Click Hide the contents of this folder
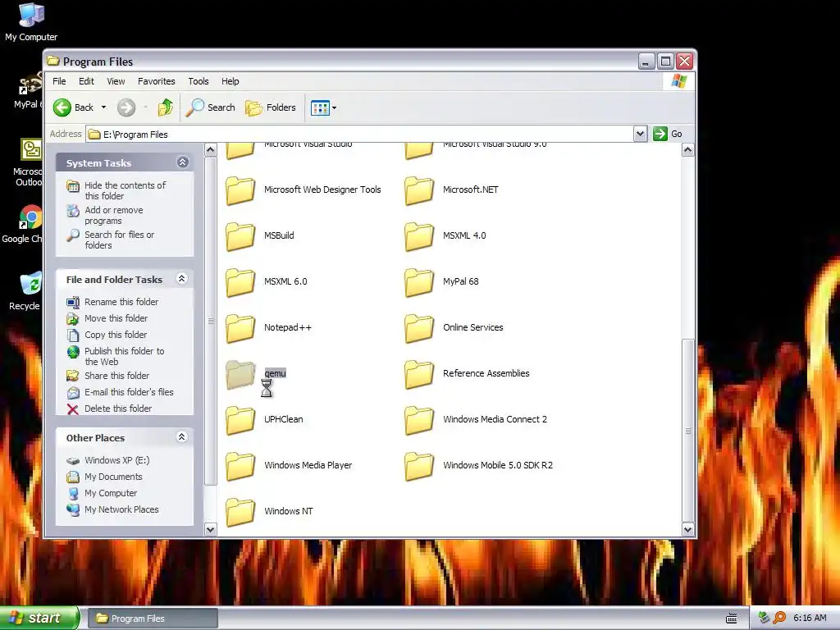The image size is (840, 630). click(x=125, y=190)
